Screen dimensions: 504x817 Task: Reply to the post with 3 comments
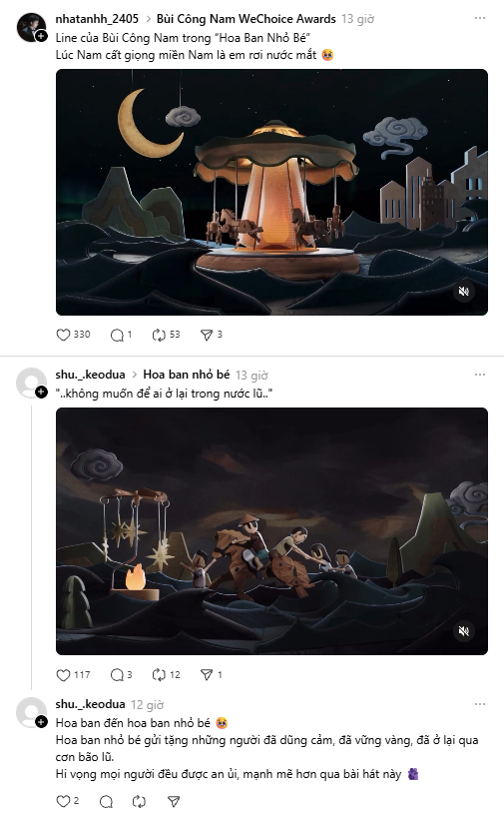coord(121,675)
